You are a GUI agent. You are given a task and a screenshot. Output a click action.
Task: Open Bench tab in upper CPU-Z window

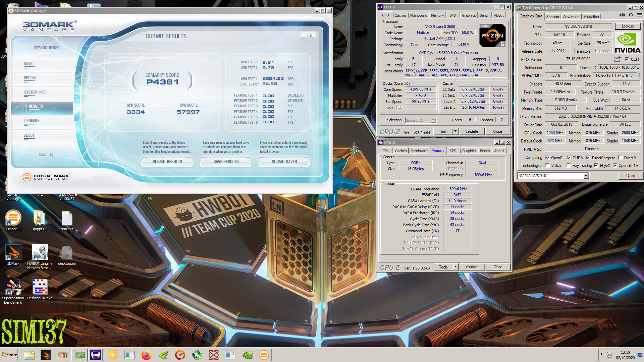[x=484, y=15]
